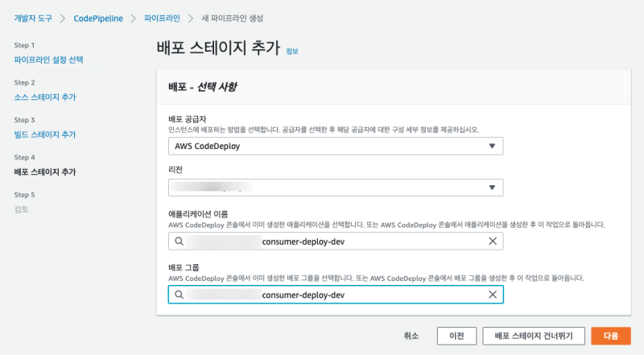This screenshot has height=355, width=644.
Task: Go to 개발자 도구 breadcrumb
Action: (33, 18)
